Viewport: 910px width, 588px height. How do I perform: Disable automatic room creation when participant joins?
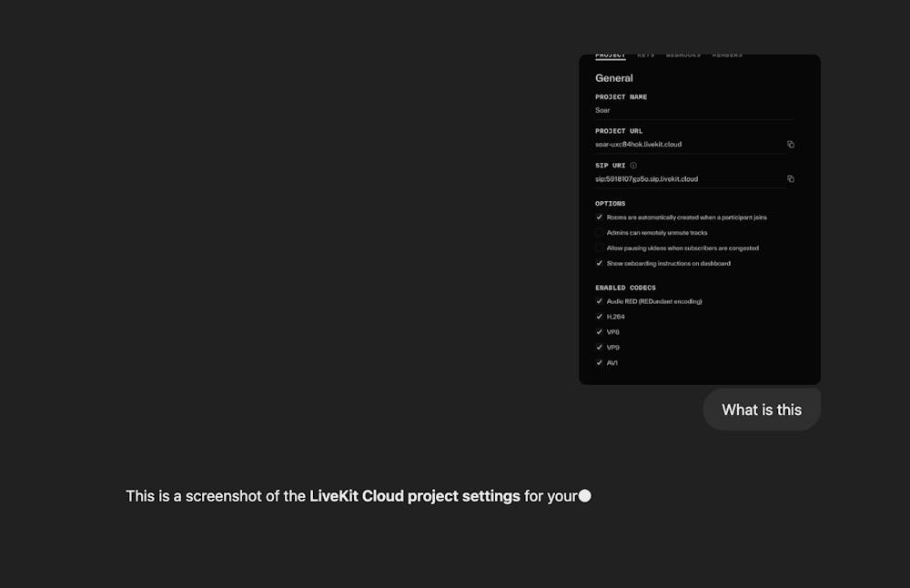click(600, 218)
